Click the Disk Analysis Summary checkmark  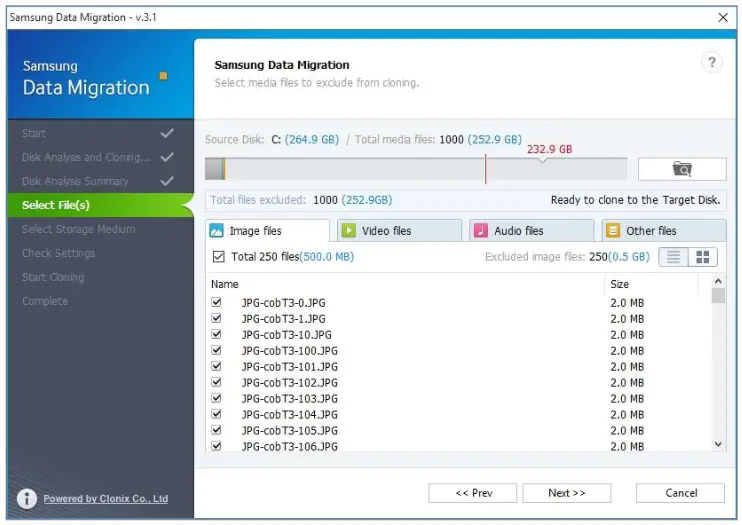click(167, 181)
